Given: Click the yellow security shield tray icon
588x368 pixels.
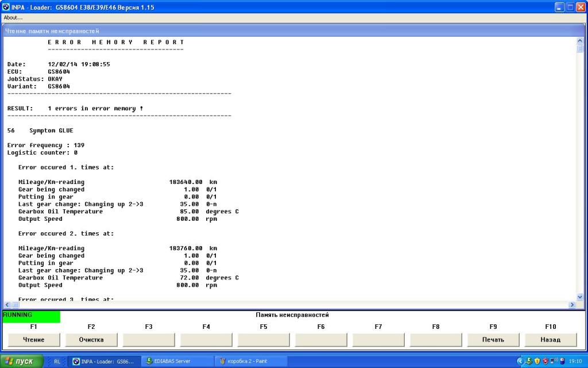Looking at the screenshot, I should (x=537, y=361).
